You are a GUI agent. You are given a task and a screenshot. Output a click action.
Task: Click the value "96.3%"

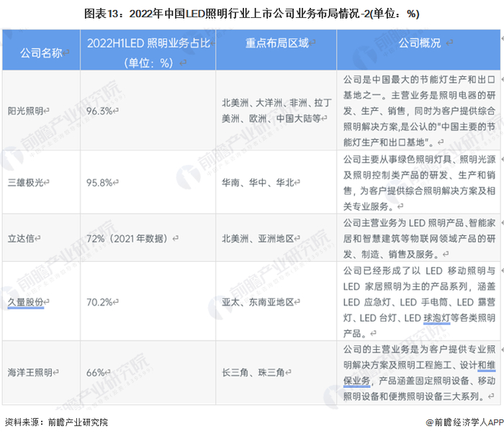[x=99, y=111]
